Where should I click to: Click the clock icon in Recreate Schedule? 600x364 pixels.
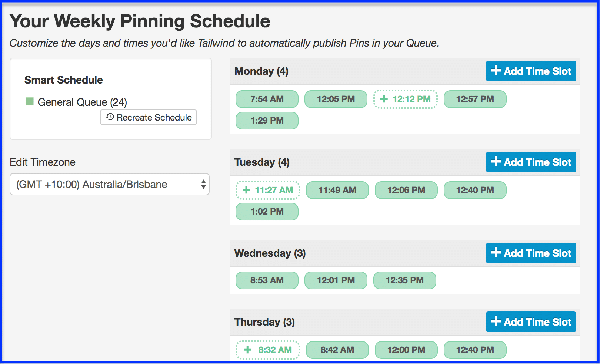coord(110,117)
